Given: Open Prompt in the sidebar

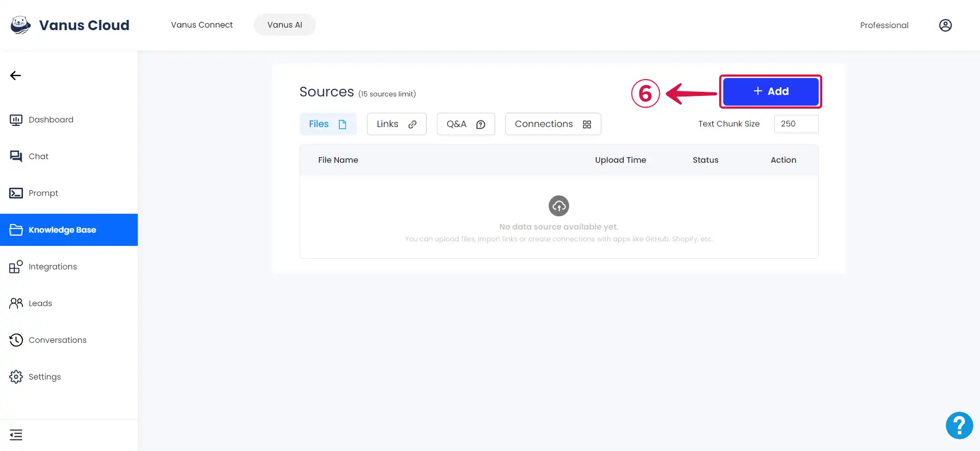Looking at the screenshot, I should click(x=69, y=193).
